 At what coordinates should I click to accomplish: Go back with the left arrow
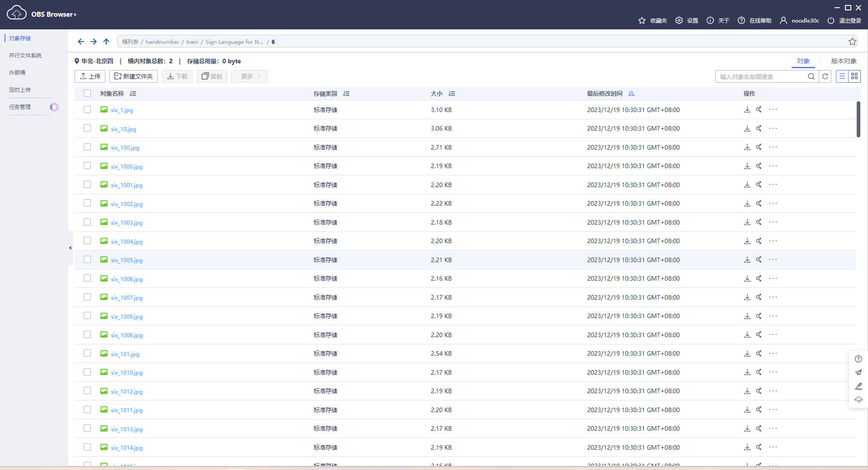81,42
